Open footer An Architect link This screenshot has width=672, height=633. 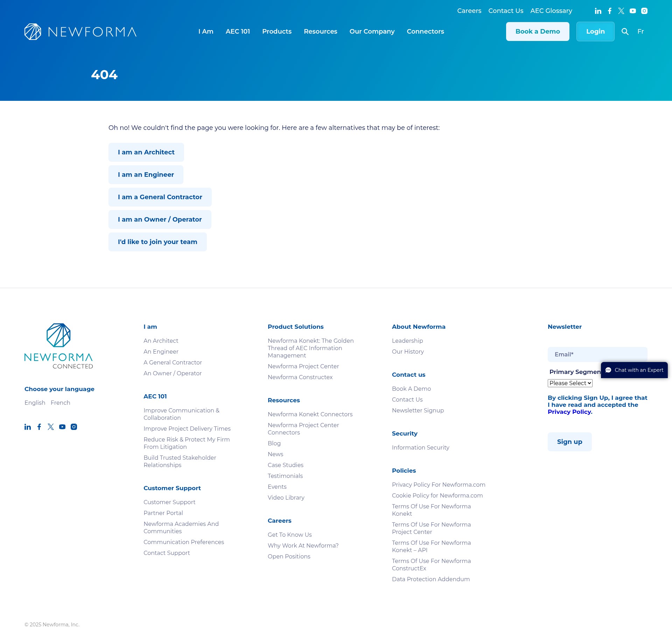pos(161,341)
